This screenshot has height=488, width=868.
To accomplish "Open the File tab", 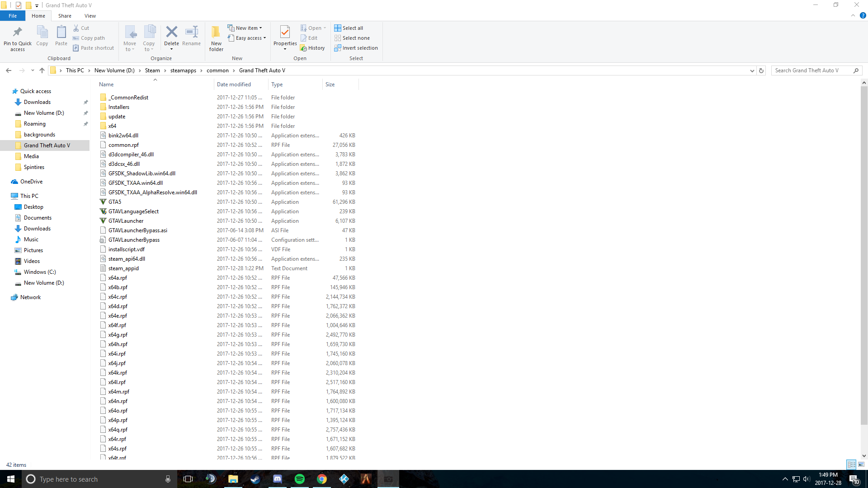I will 13,16.
